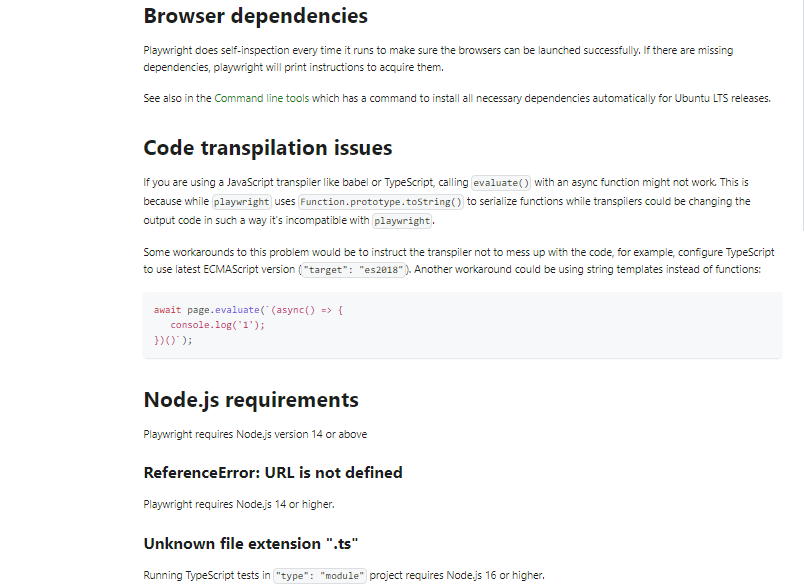
Task: Click the paragraph starting "Playwright does self-inspection"
Action: pos(438,58)
